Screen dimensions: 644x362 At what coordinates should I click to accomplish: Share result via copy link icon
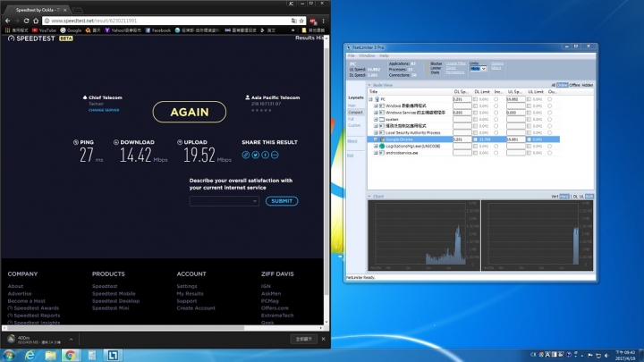point(246,155)
